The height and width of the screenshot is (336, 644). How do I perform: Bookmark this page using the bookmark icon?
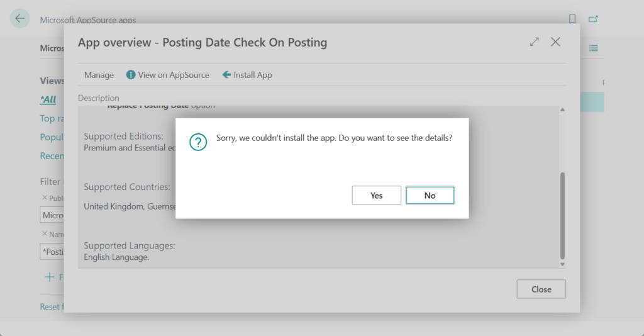tap(572, 20)
